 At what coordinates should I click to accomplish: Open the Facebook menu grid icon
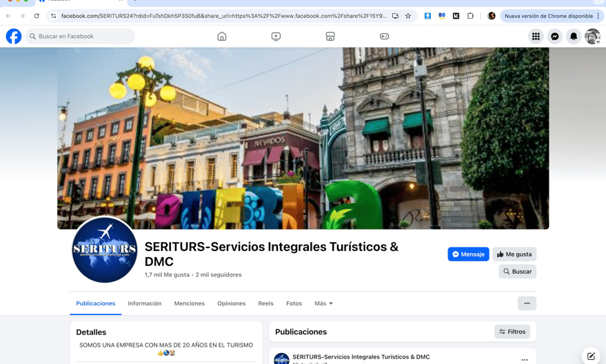(536, 37)
